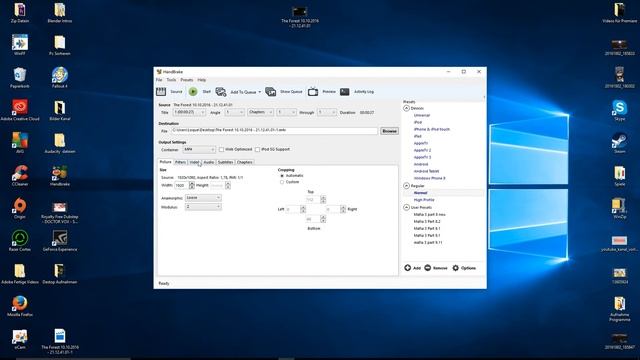Viewport: 640px width, 360px height.
Task: Open the Blender Intros folder icon
Action: point(60,10)
